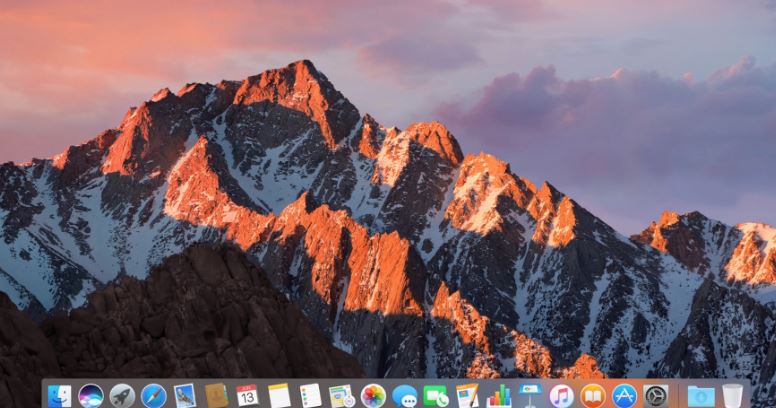776x408 pixels.
Task: Open iTunes music note icon
Action: pos(562,396)
